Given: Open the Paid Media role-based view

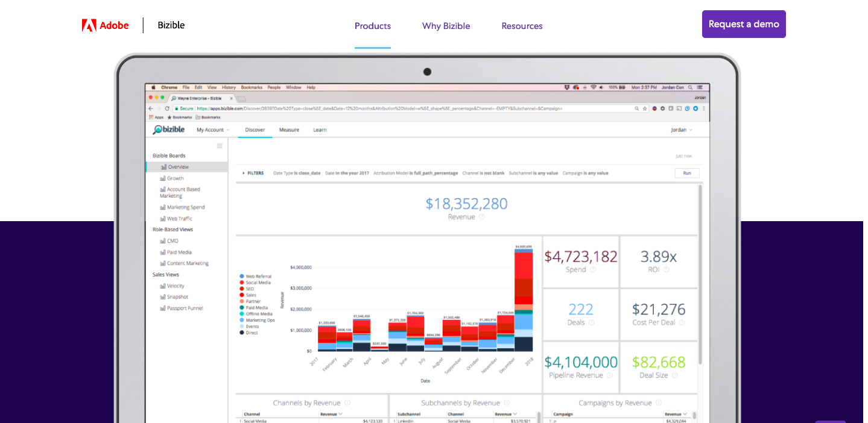Looking at the screenshot, I should click(x=176, y=252).
